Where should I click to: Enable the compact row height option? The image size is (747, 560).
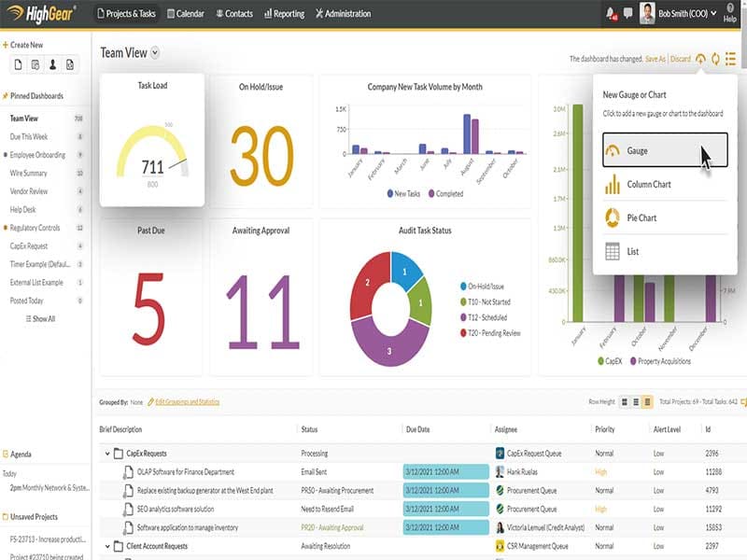coord(646,401)
